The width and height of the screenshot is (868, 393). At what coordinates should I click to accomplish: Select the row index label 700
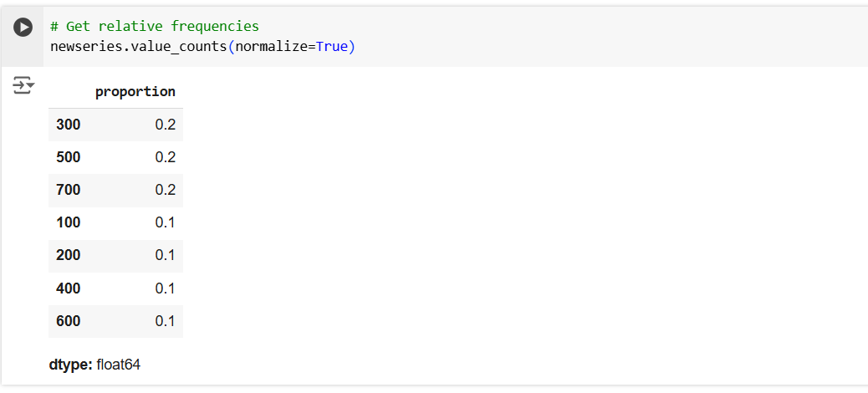[x=69, y=190]
